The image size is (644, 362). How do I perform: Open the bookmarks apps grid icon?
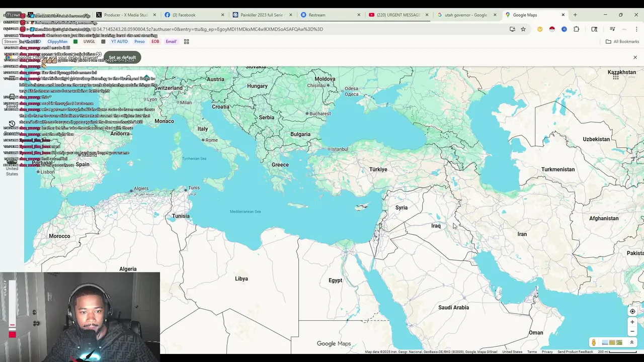186,42
